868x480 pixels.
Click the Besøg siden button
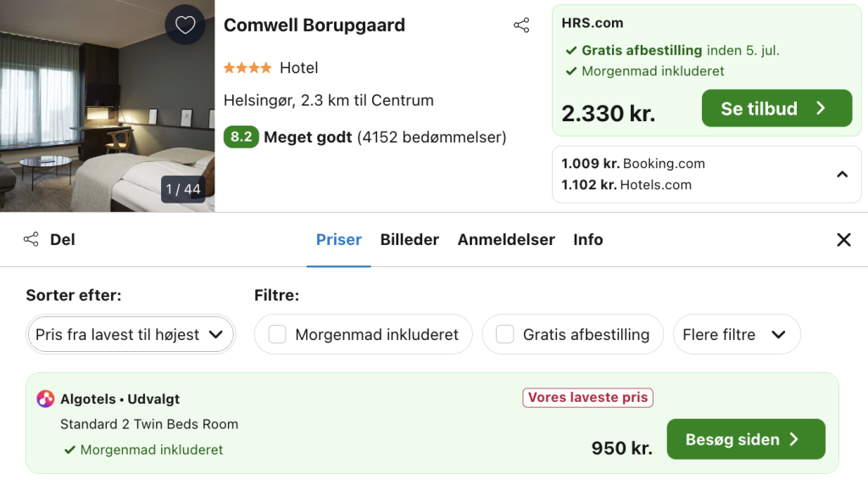tap(746, 439)
